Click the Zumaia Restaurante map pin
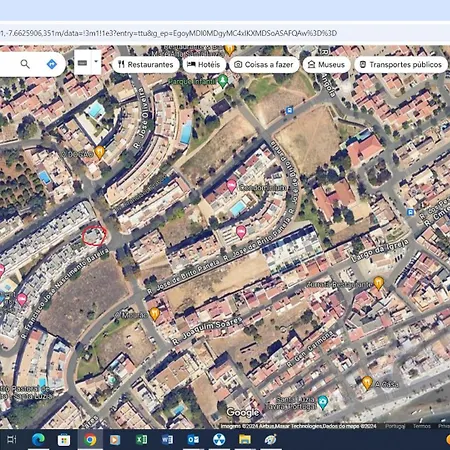 coord(378,283)
